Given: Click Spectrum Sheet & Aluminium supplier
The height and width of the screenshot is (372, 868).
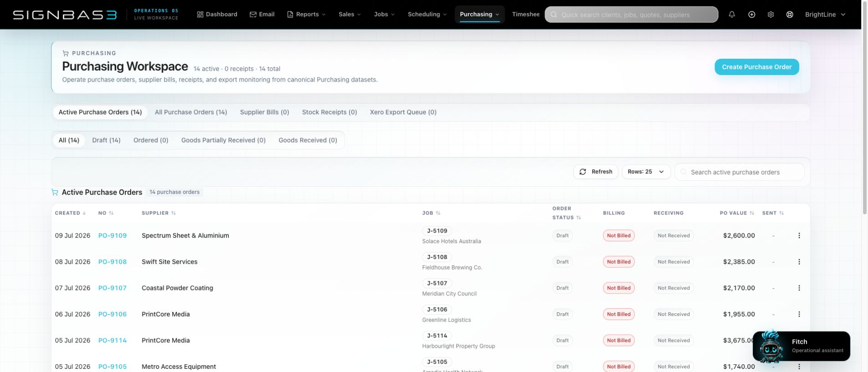Looking at the screenshot, I should click(185, 235).
